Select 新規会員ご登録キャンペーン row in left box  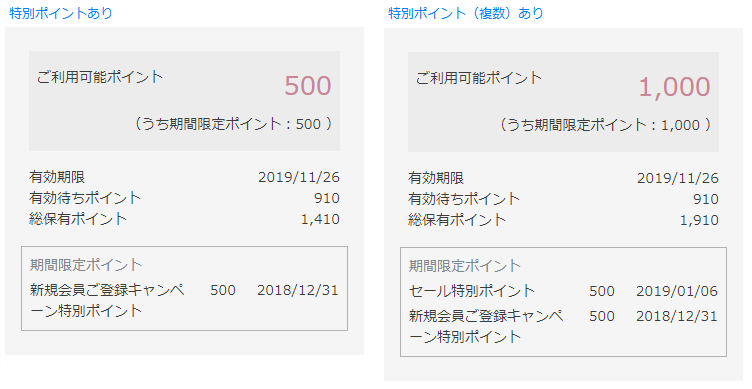(184, 300)
